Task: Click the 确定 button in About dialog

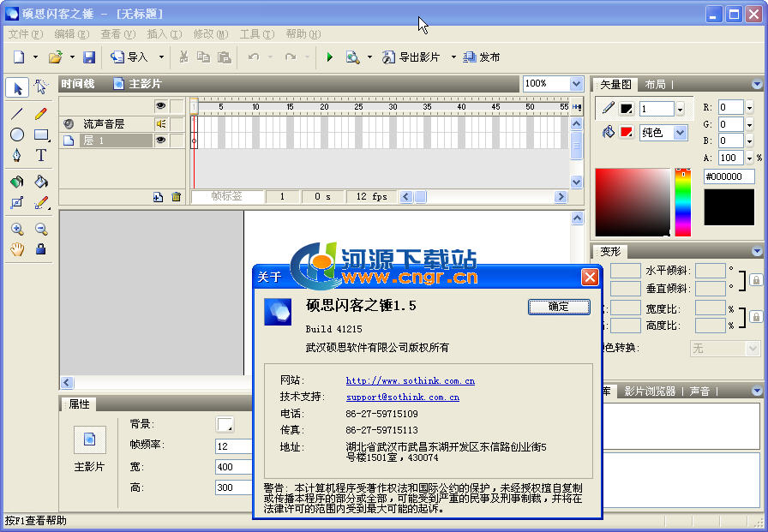Action: tap(558, 307)
